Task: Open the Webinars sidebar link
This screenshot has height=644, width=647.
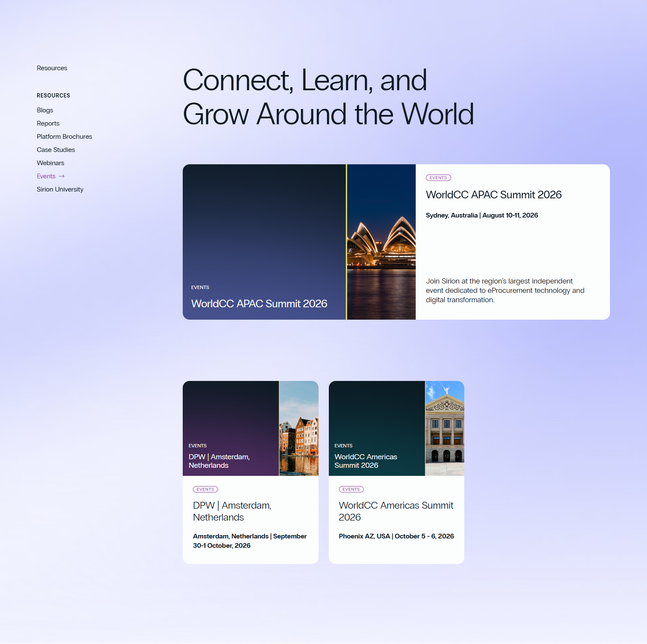Action: (x=50, y=163)
